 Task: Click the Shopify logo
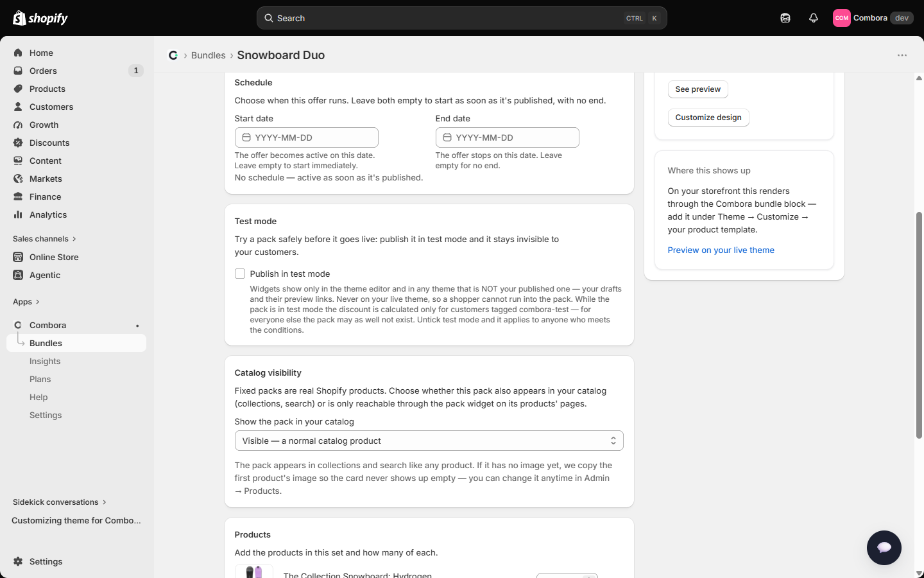(x=40, y=18)
